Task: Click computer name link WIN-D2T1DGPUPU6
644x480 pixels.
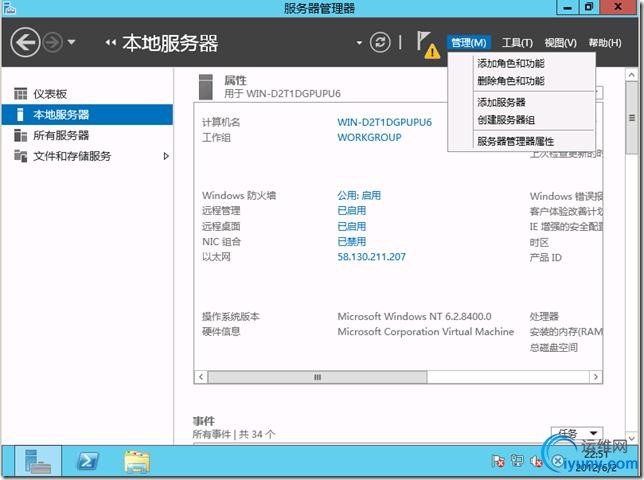Action: tap(384, 122)
